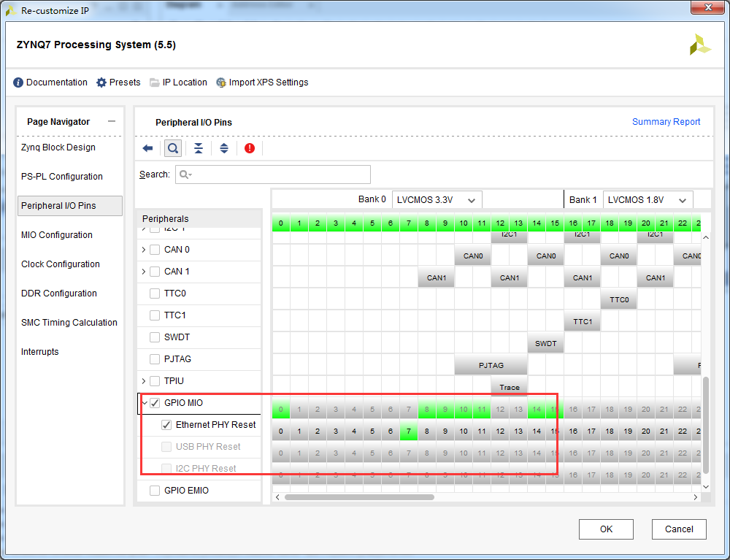
Task: Expand the TPIU tree node
Action: [x=143, y=381]
